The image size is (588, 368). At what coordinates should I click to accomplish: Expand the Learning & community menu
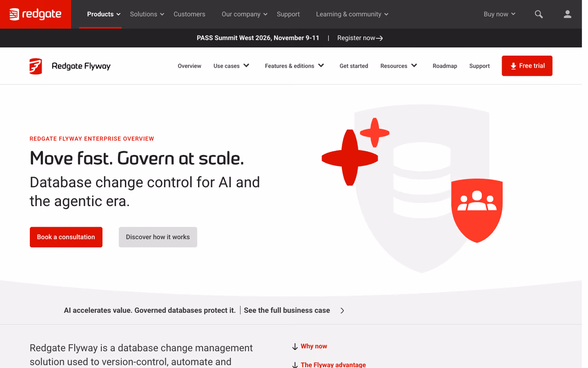click(352, 14)
